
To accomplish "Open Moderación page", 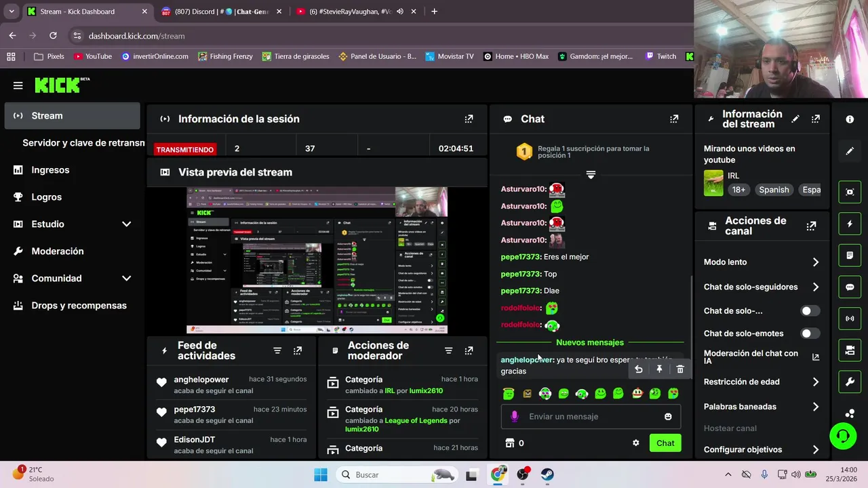I will (x=72, y=251).
